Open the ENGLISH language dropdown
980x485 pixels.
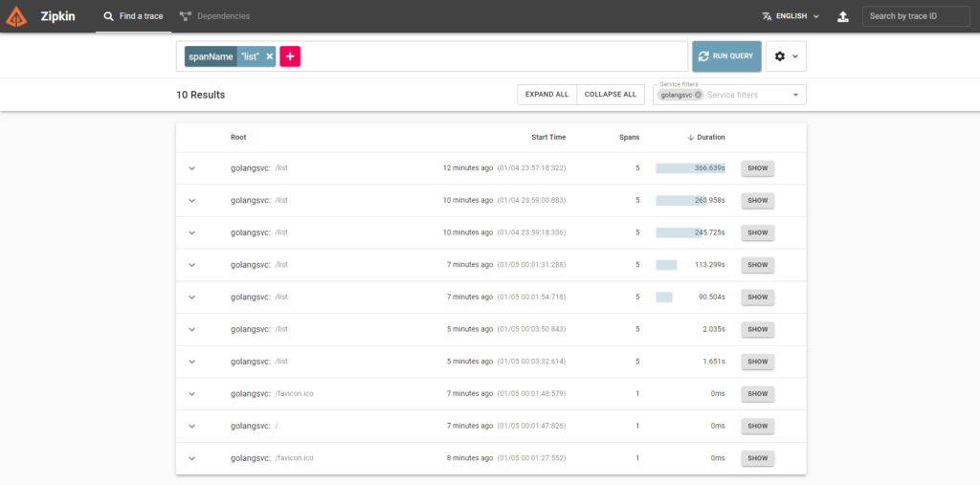point(796,16)
